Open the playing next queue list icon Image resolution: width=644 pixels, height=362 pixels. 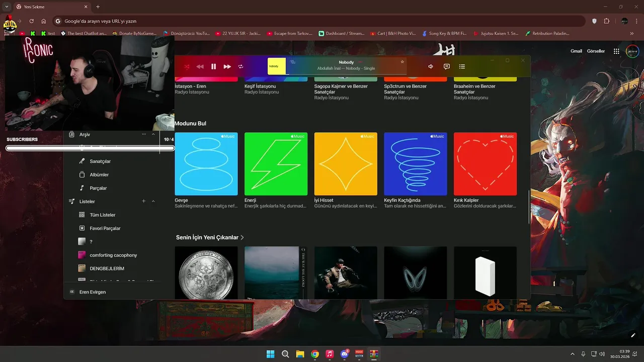click(x=462, y=66)
